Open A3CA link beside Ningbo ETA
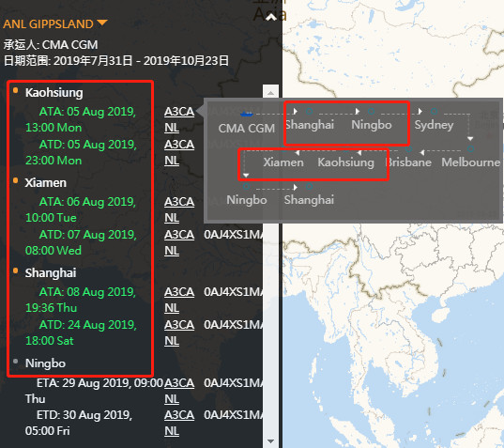This screenshot has height=448, width=504. [x=179, y=383]
